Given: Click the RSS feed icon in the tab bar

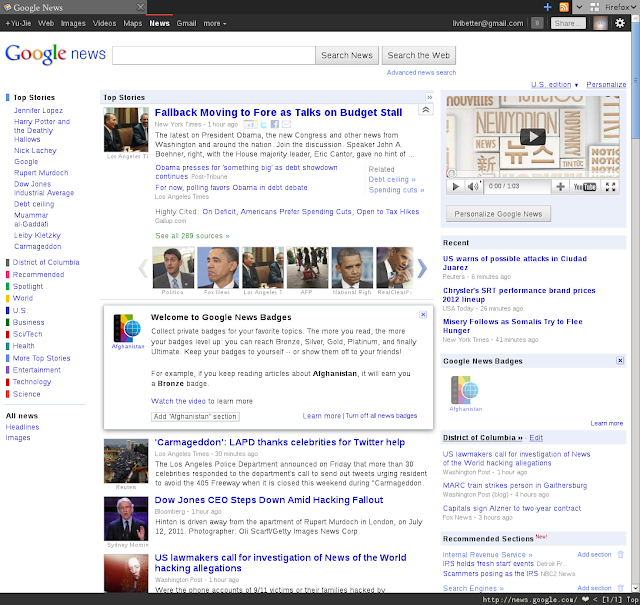Looking at the screenshot, I should pyautogui.click(x=564, y=7).
